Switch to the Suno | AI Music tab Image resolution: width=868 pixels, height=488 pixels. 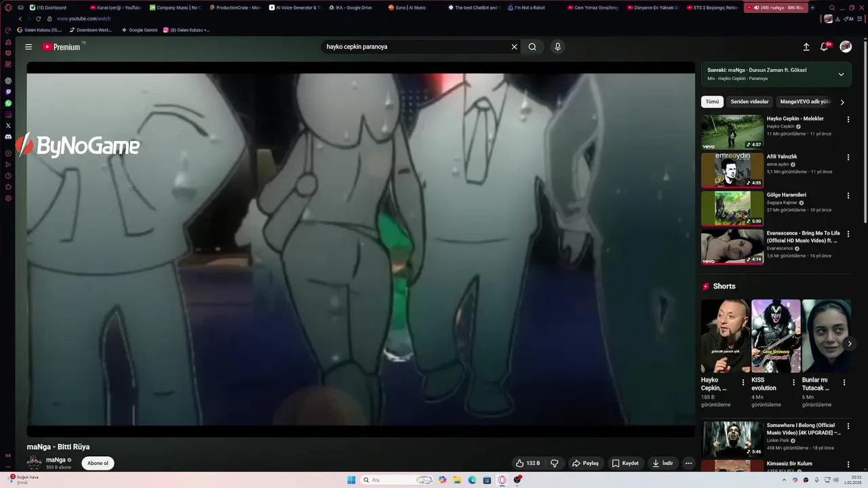coord(410,7)
